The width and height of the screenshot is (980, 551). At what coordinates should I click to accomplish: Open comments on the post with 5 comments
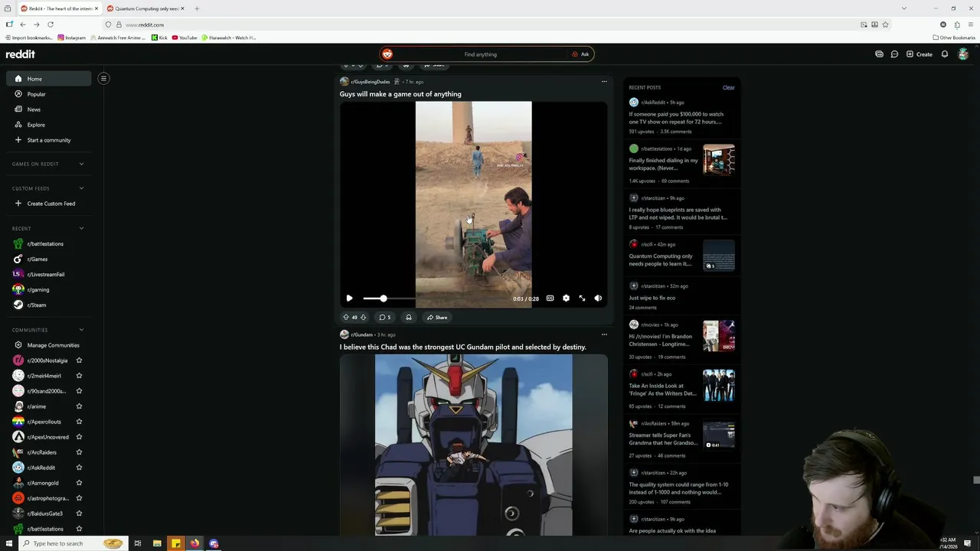(384, 317)
